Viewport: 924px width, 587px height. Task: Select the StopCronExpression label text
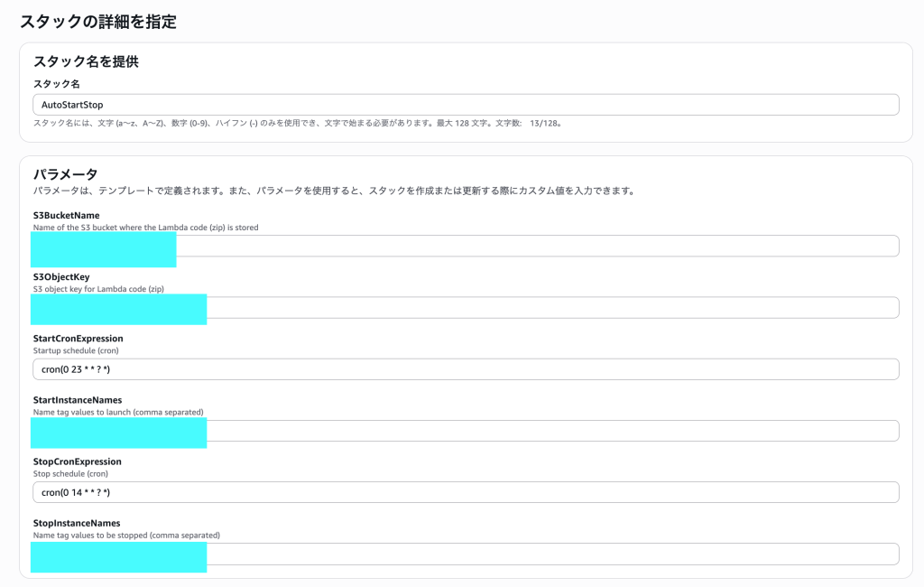click(77, 461)
